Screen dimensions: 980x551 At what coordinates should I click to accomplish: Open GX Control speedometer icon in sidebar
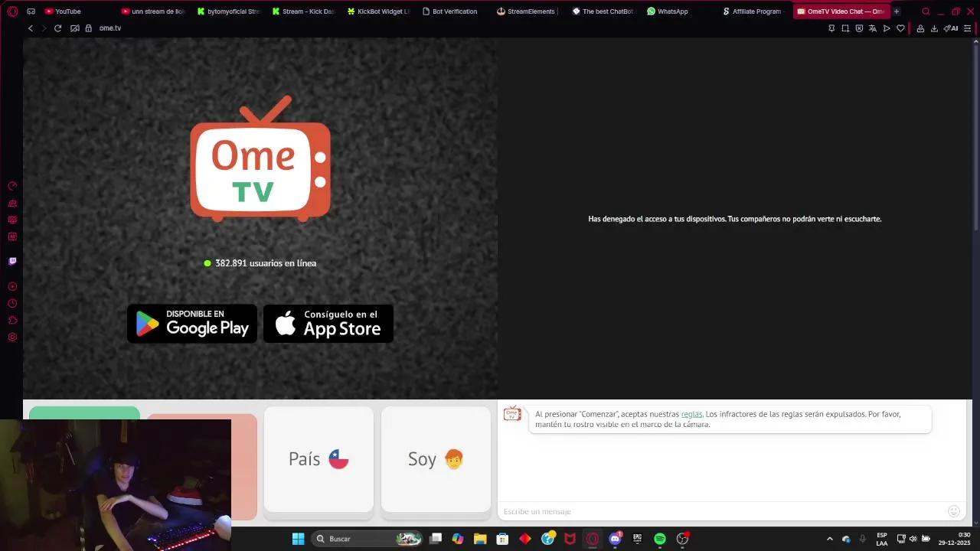click(12, 186)
